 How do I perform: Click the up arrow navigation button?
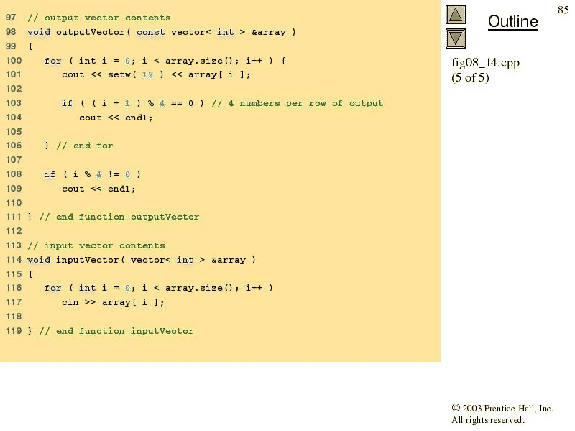456,15
